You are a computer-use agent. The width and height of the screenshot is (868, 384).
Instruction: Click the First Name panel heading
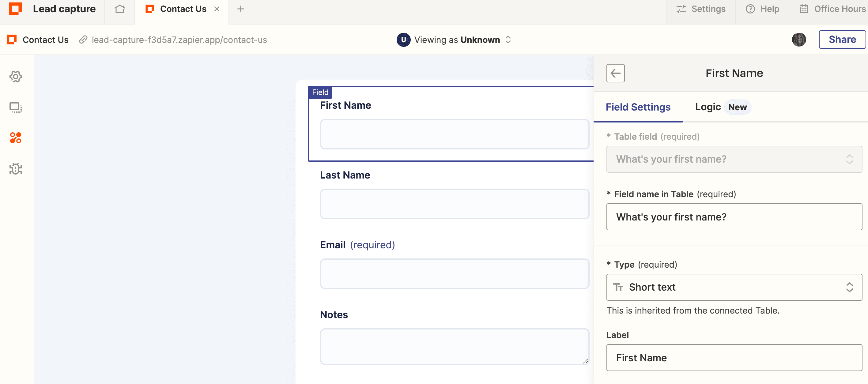coord(734,73)
